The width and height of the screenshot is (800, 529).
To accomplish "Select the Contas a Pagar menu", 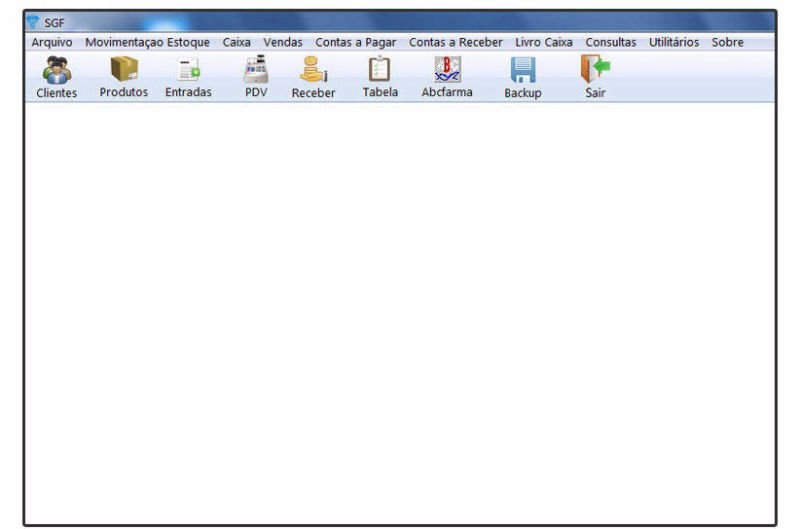I will point(355,43).
